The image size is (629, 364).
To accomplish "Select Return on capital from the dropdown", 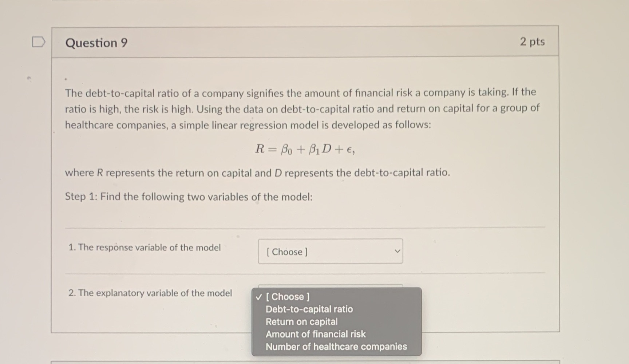I will tap(301, 321).
